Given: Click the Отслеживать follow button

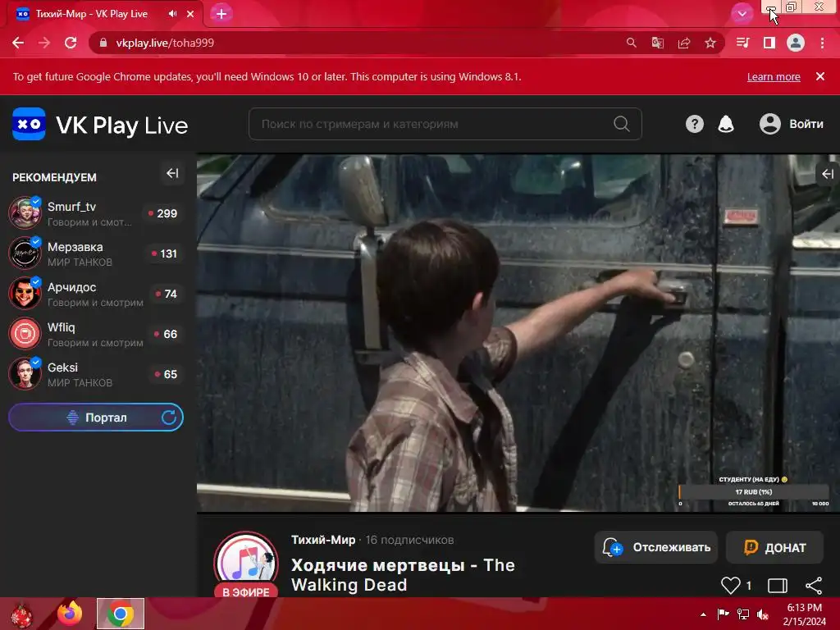Looking at the screenshot, I should point(655,547).
